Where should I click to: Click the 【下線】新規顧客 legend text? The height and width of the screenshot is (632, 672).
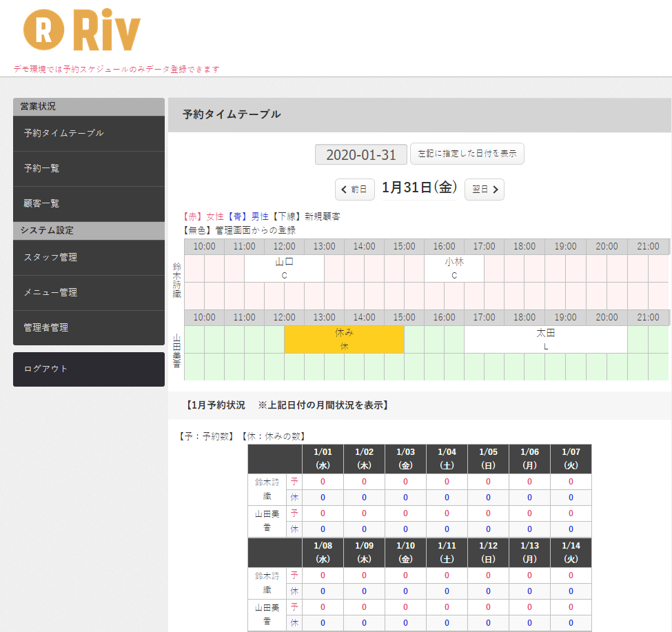(306, 216)
